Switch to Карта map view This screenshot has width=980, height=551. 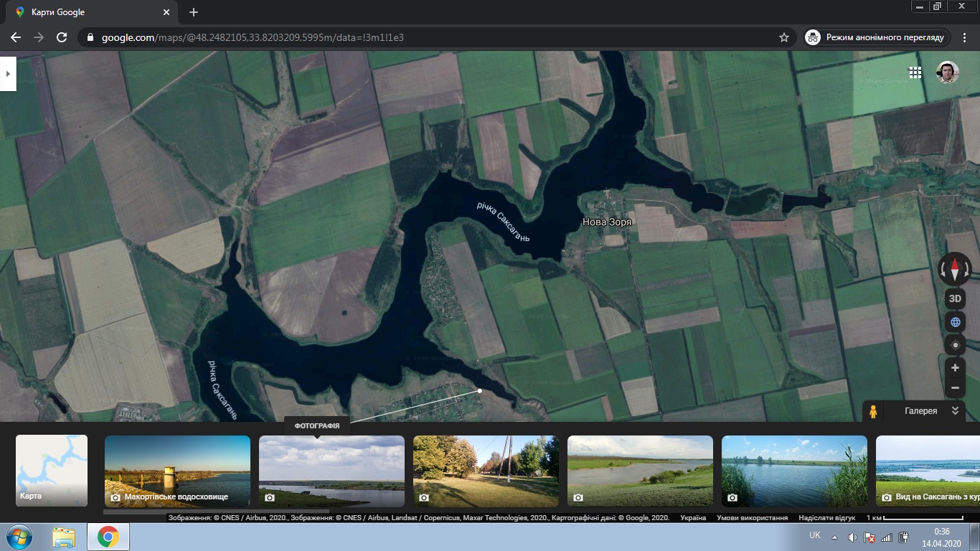point(52,471)
